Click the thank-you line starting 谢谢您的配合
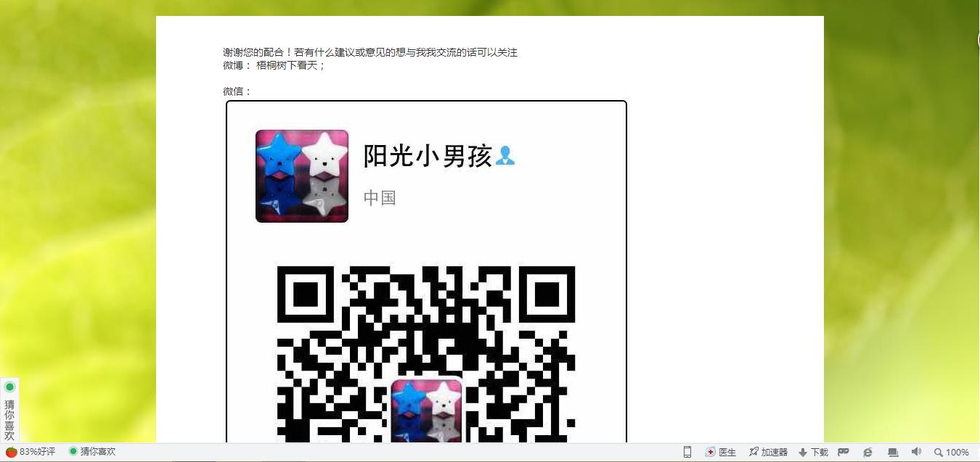The image size is (980, 462). (x=370, y=52)
